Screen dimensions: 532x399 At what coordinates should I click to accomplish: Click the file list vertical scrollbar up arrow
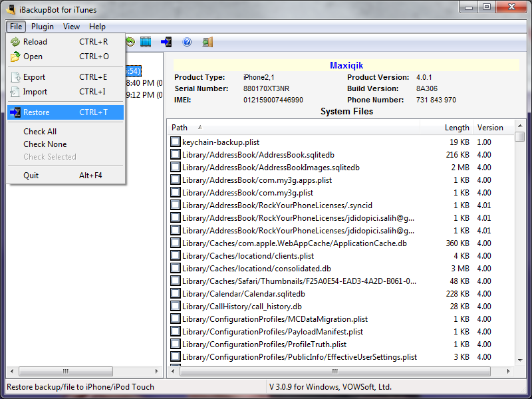pos(520,126)
